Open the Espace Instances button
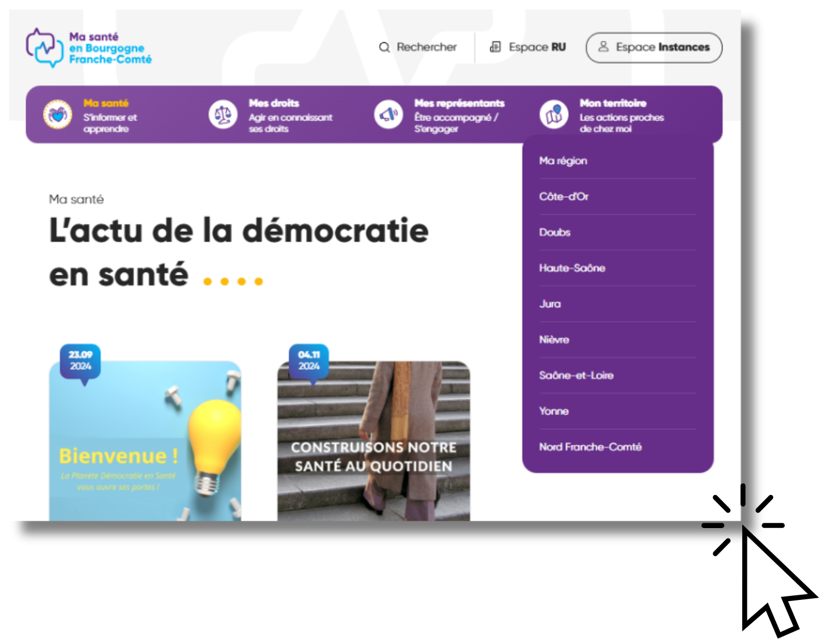 654,48
